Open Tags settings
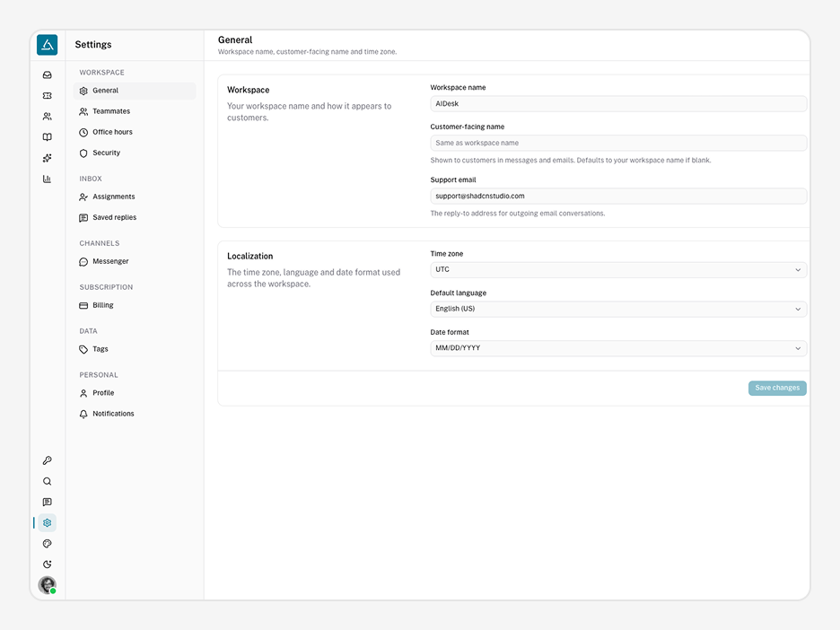The width and height of the screenshot is (840, 630). coord(135,349)
